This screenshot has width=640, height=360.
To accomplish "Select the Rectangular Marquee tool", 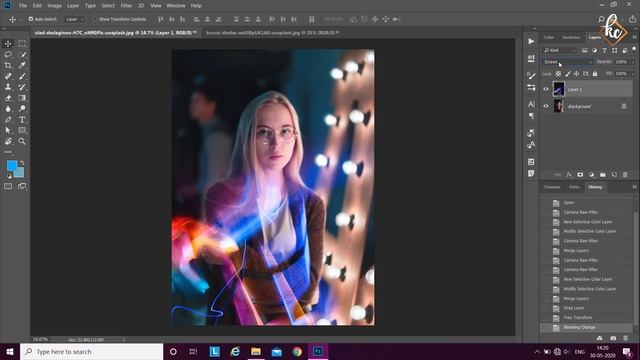I will tap(22, 43).
